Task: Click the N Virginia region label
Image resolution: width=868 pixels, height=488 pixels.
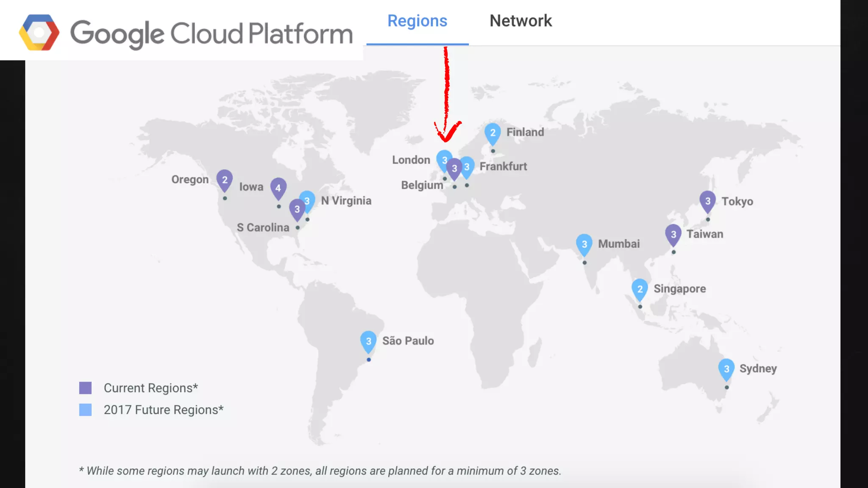Action: (x=346, y=201)
